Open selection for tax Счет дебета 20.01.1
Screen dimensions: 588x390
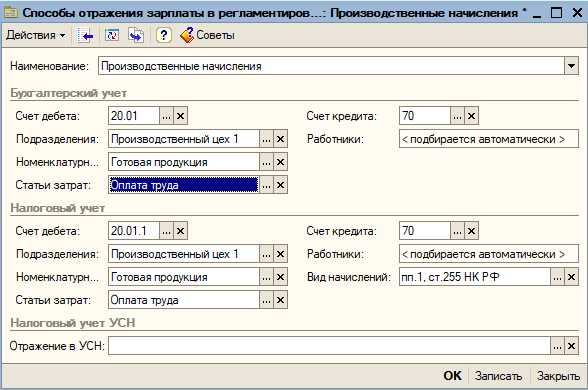[x=166, y=231]
